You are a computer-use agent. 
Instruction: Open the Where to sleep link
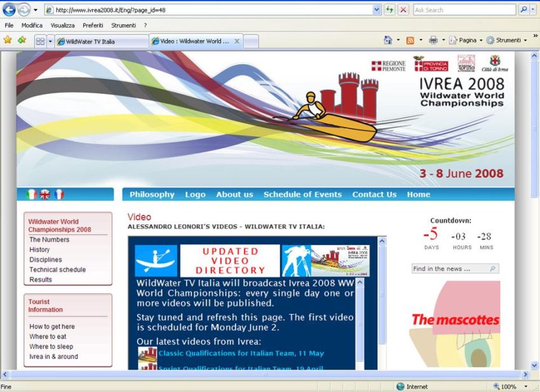coord(51,346)
